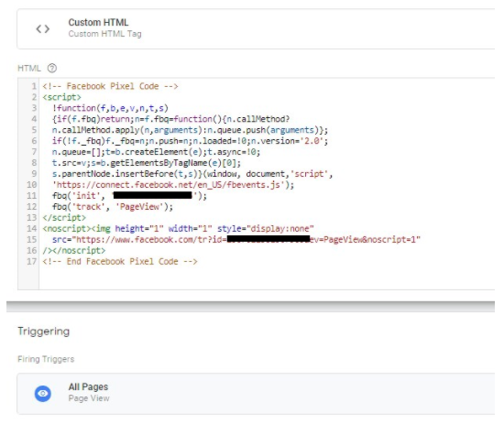Click the noscript img tag line

click(178, 228)
